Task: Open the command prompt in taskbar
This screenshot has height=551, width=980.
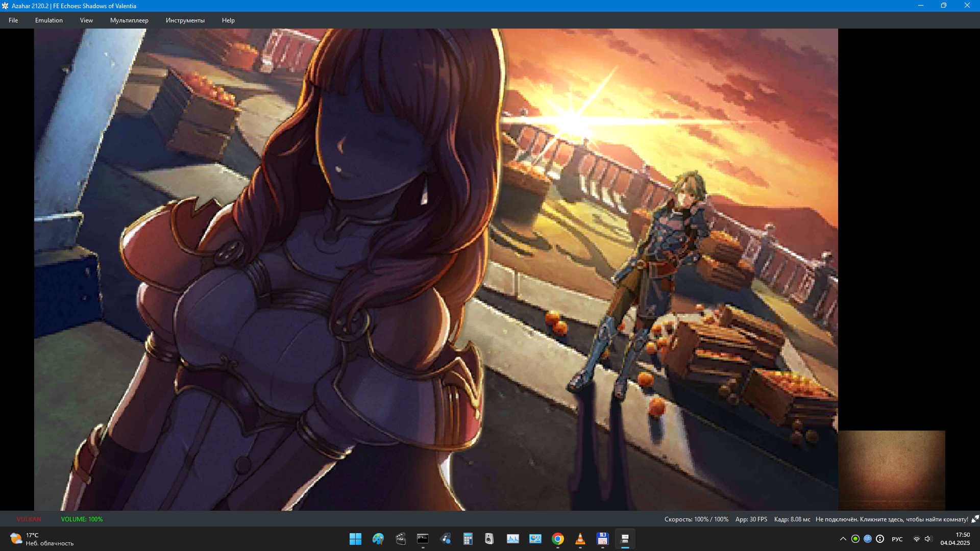Action: 423,539
